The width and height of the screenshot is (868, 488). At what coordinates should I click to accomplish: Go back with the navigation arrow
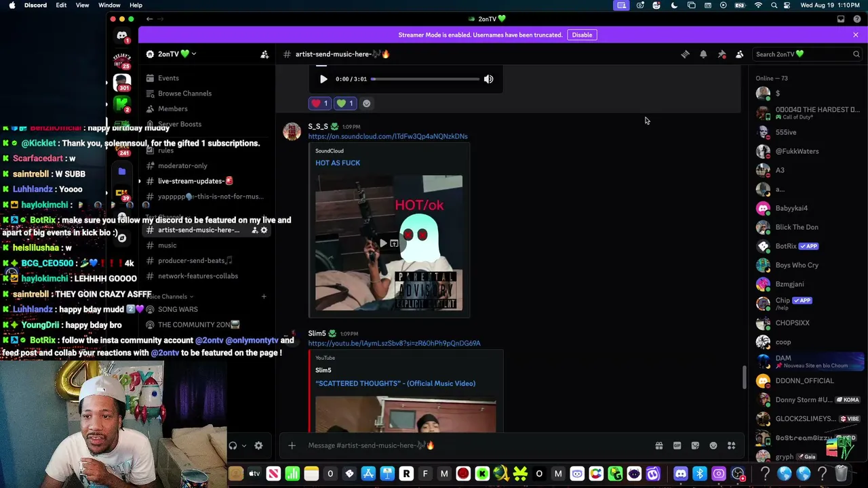pyautogui.click(x=149, y=19)
